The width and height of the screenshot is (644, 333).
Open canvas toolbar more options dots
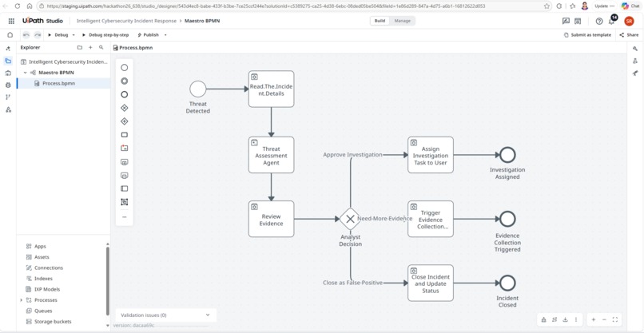[576, 319]
